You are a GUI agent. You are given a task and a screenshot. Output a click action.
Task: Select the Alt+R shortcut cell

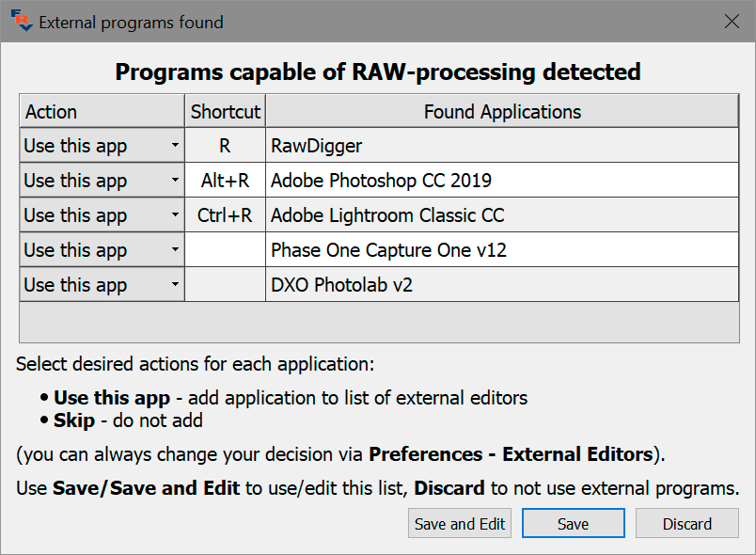pyautogui.click(x=225, y=181)
